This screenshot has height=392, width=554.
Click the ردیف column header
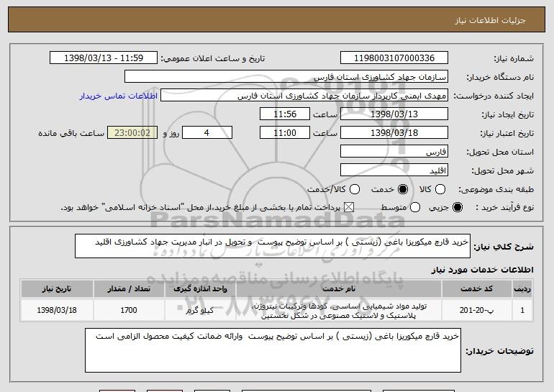click(522, 289)
